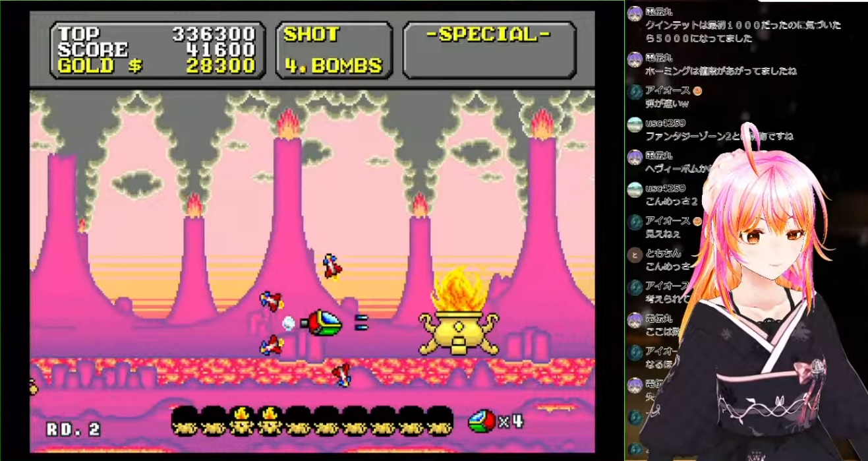Click the RD. 2 round indicator

pyautogui.click(x=73, y=429)
